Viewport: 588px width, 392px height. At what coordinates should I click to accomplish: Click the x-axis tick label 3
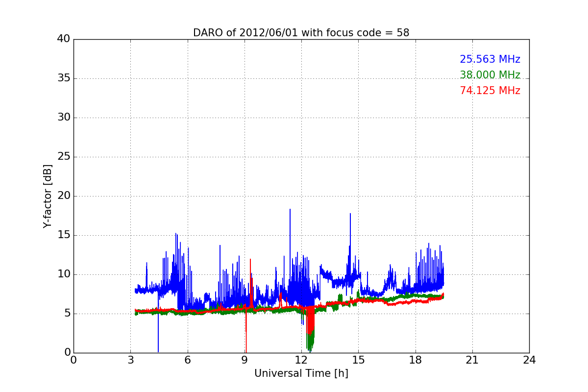(x=130, y=360)
